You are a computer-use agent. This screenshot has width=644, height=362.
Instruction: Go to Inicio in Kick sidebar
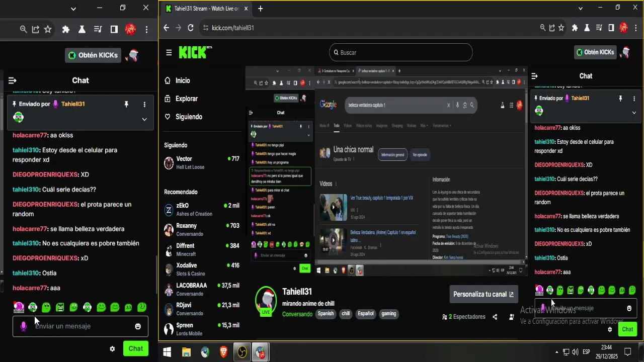(177, 80)
